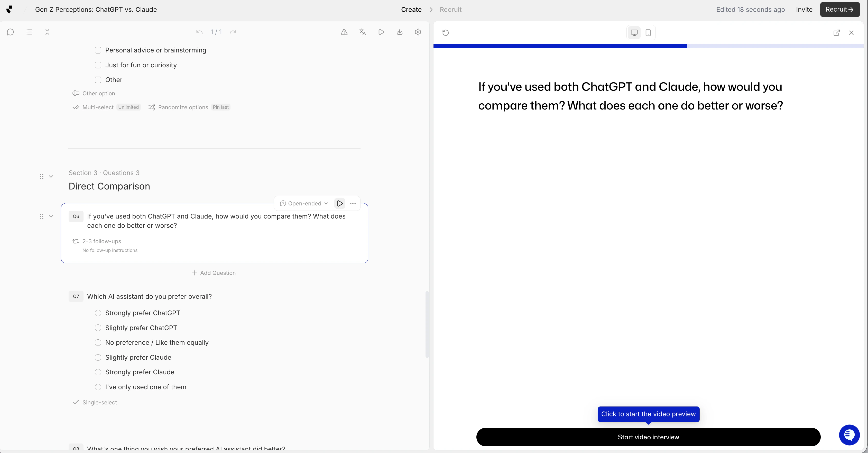This screenshot has width=868, height=453.
Task: Click the outline list icon
Action: [x=29, y=32]
